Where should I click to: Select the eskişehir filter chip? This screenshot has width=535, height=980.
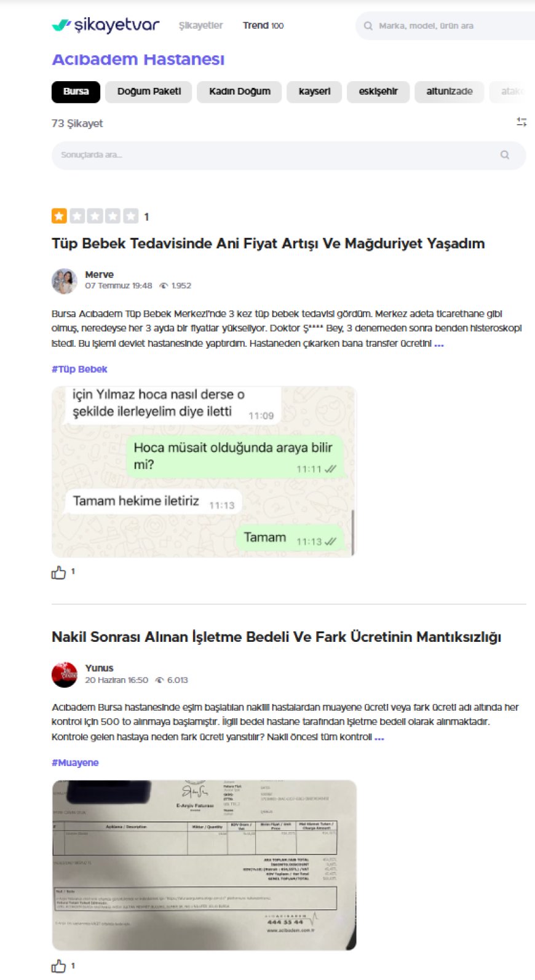(378, 92)
